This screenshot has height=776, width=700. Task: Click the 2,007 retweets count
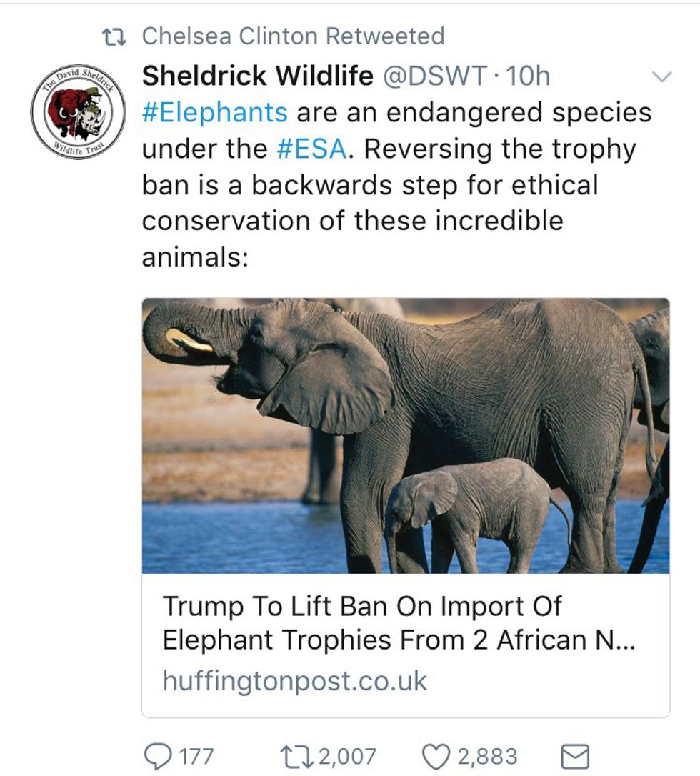click(x=346, y=756)
